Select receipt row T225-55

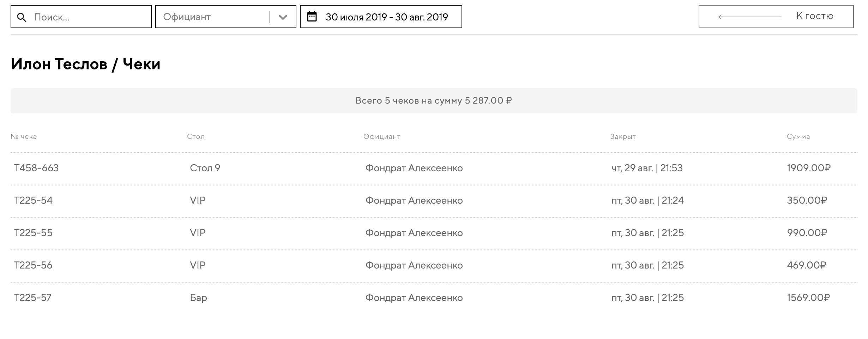tap(34, 233)
